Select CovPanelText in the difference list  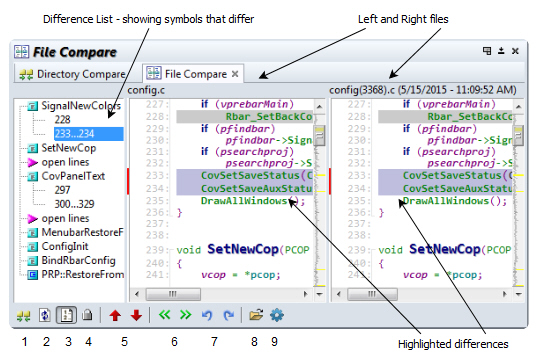(73, 176)
